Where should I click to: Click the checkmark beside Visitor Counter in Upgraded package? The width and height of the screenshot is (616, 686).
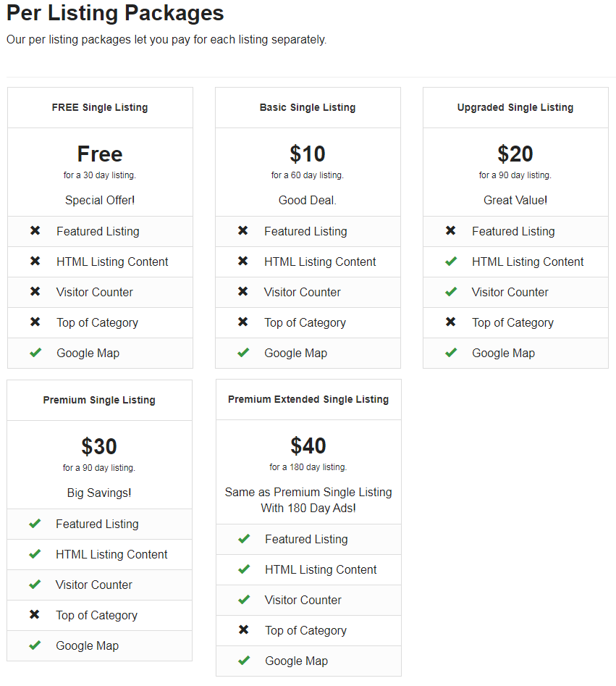[x=451, y=291]
